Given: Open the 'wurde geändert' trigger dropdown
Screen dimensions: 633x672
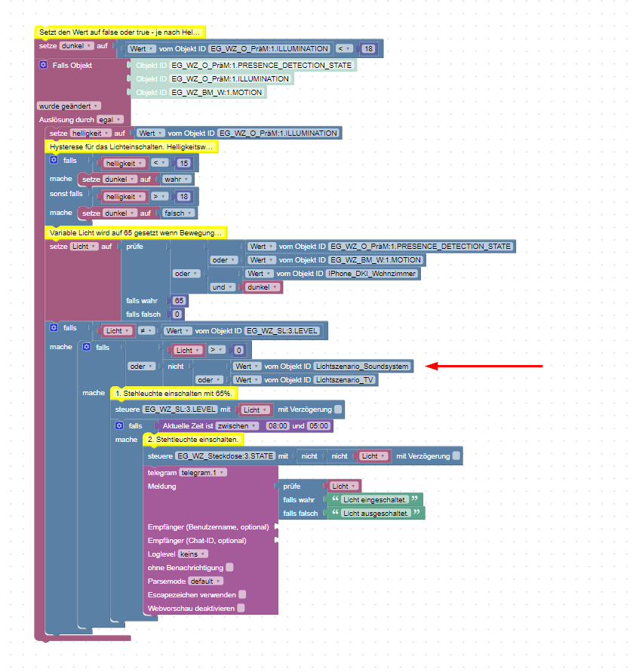Looking at the screenshot, I should 69,106.
